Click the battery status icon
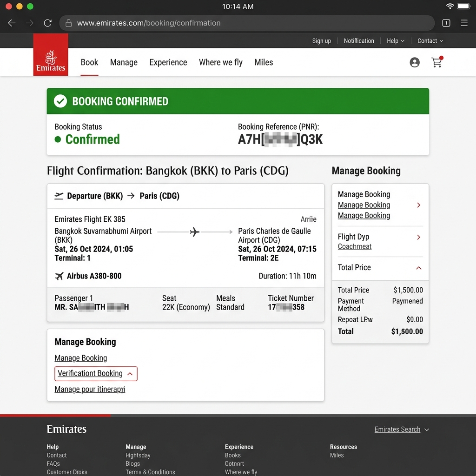Viewport: 476px width, 476px height. click(x=463, y=6)
